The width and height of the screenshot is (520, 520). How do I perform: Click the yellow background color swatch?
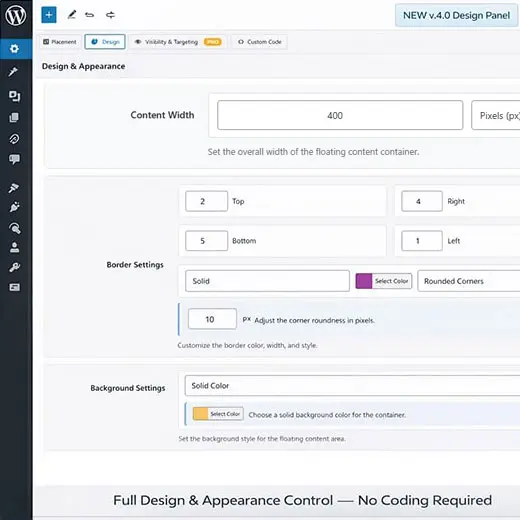click(201, 414)
